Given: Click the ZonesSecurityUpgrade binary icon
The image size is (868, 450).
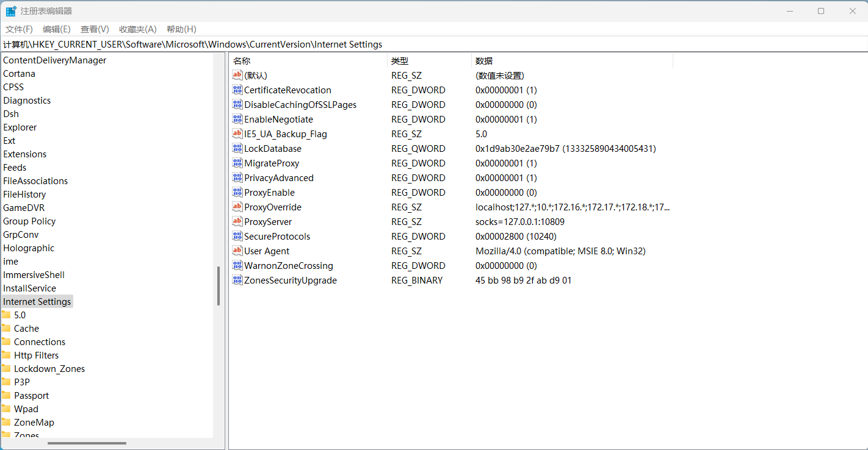Looking at the screenshot, I should coord(237,280).
